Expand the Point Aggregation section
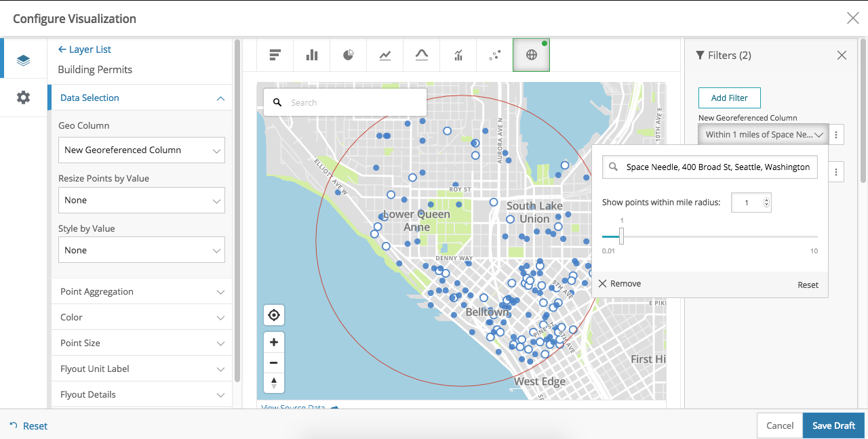This screenshot has height=439, width=868. pyautogui.click(x=141, y=291)
